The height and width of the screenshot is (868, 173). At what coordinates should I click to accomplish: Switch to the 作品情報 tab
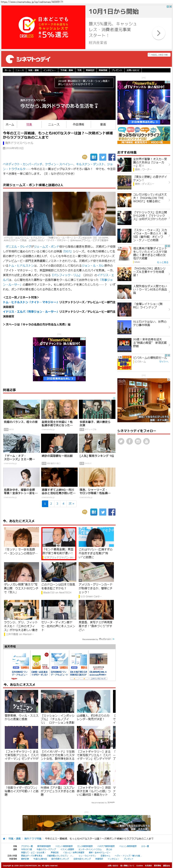click(78, 124)
